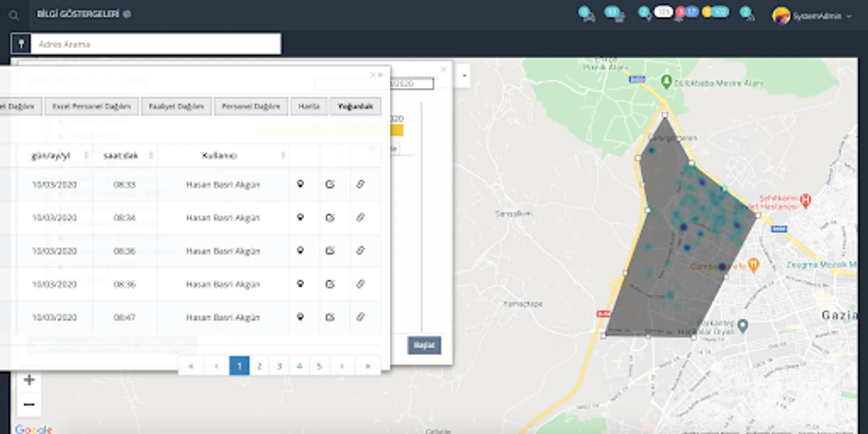Open the SystemAdmin user avatar
Screen dimensions: 868x434
pos(781,16)
